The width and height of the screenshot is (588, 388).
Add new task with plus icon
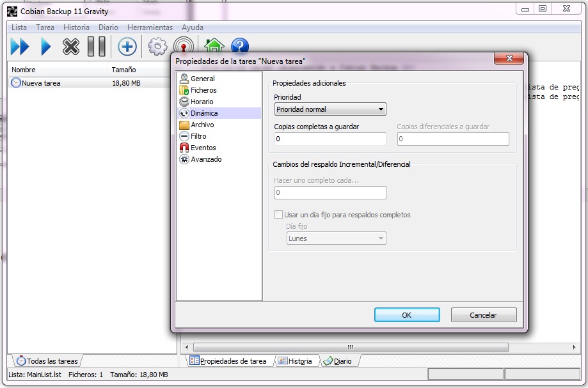tap(127, 47)
